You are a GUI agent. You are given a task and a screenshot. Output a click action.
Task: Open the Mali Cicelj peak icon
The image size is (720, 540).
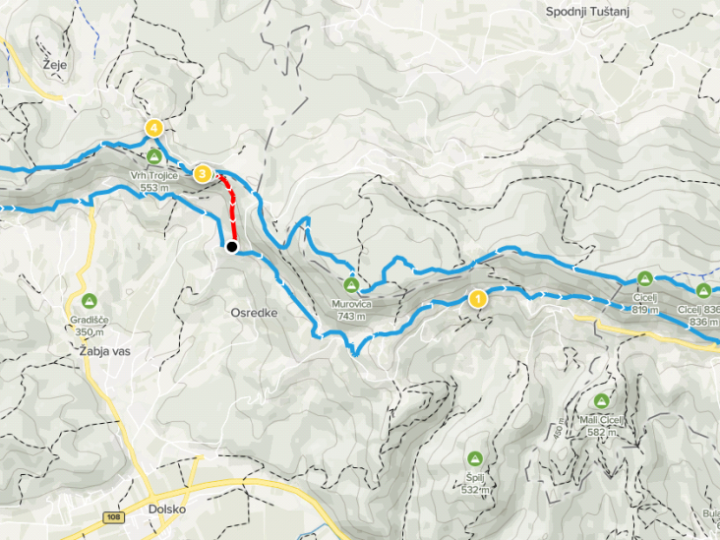click(x=601, y=401)
